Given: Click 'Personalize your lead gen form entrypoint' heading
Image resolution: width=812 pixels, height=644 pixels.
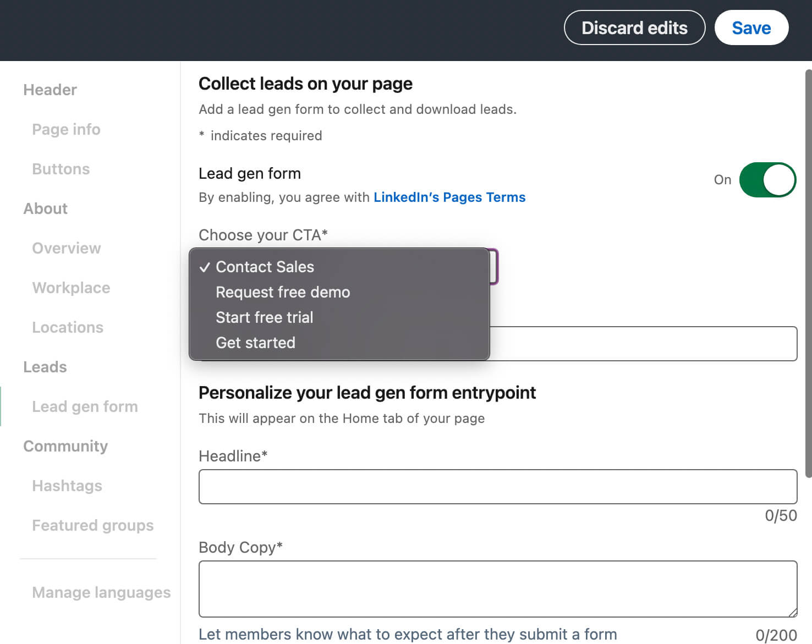Looking at the screenshot, I should coord(367,393).
